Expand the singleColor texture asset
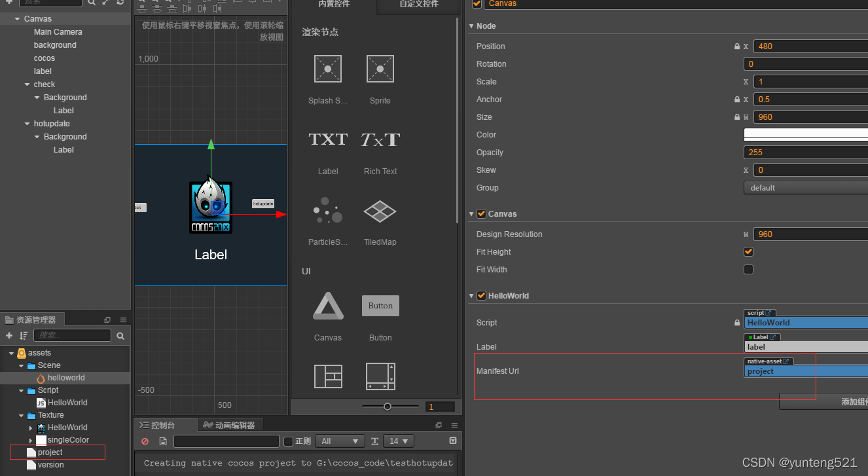Viewport: 868px width, 476px height. (x=31, y=440)
